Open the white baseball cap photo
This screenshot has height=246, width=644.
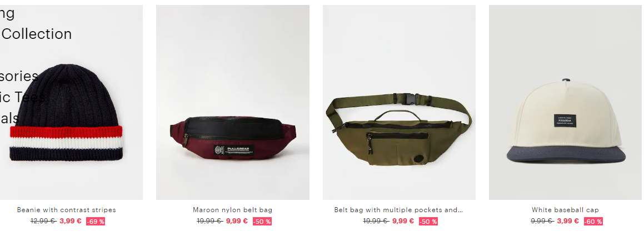click(x=566, y=102)
